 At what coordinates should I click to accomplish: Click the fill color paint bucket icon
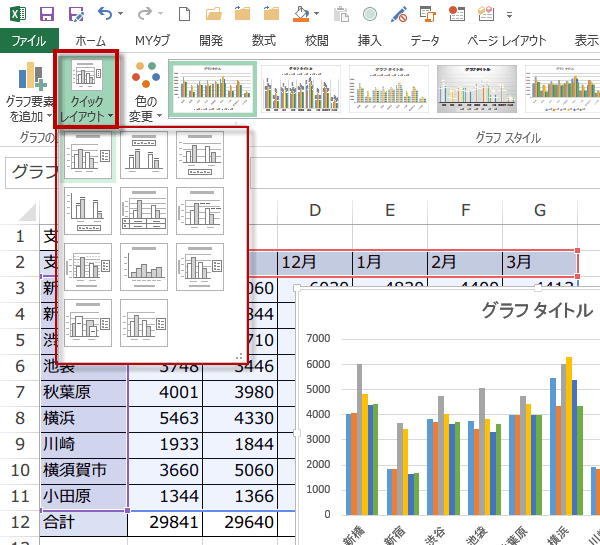click(301, 14)
